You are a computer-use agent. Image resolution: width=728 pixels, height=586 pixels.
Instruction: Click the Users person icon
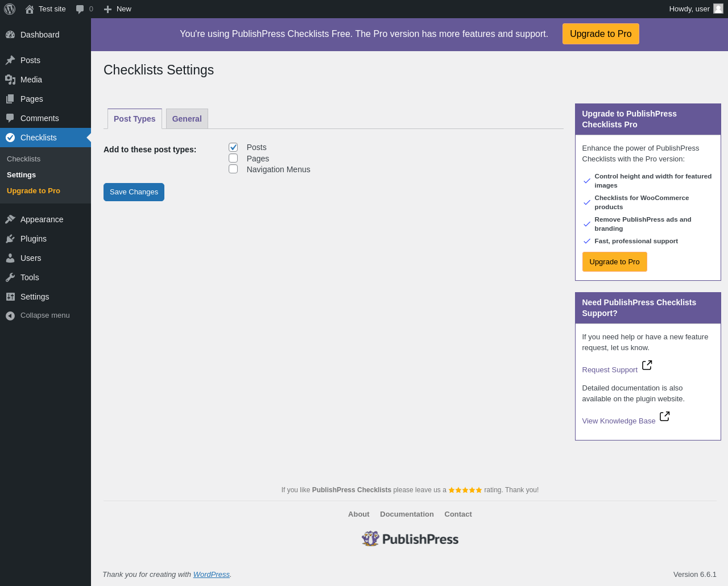pyautogui.click(x=10, y=258)
